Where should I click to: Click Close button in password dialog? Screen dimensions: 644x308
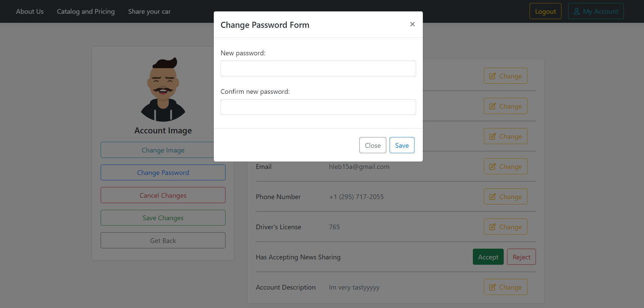373,145
